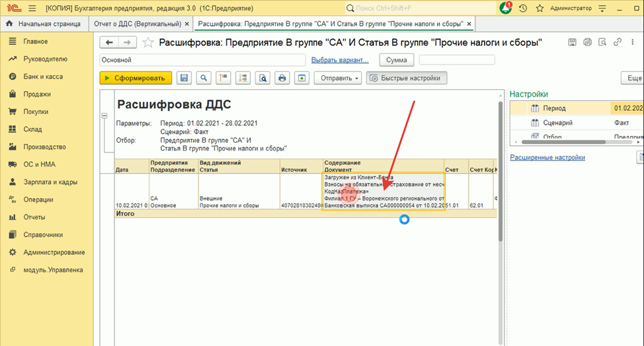The width and height of the screenshot is (644, 346).
Task: Open the Отправить dropdown
Action: click(x=338, y=78)
